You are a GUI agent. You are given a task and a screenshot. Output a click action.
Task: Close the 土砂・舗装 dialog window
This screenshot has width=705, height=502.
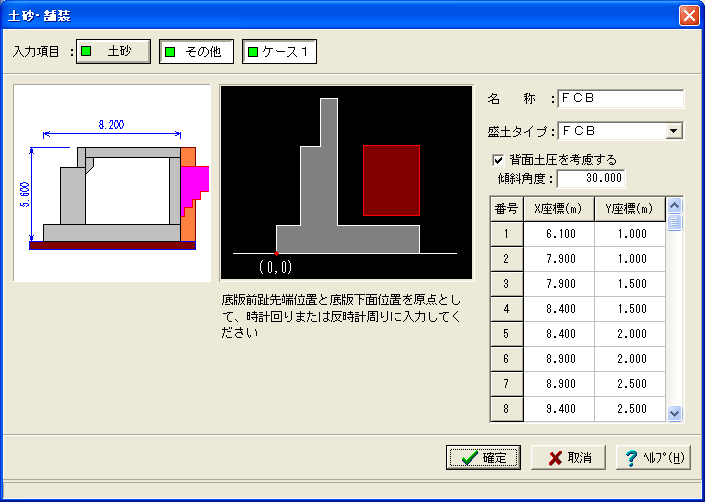click(688, 16)
